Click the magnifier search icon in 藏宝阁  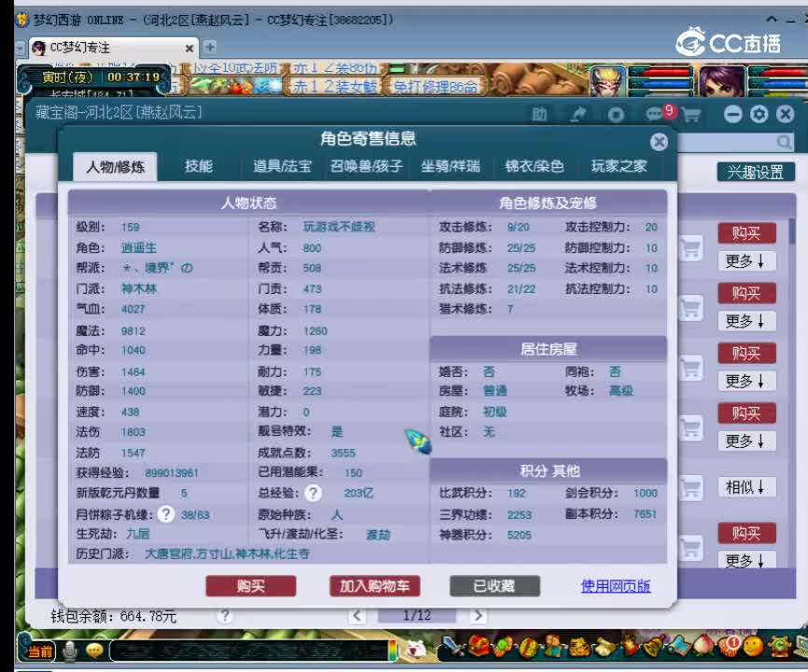pyautogui.click(x=784, y=142)
